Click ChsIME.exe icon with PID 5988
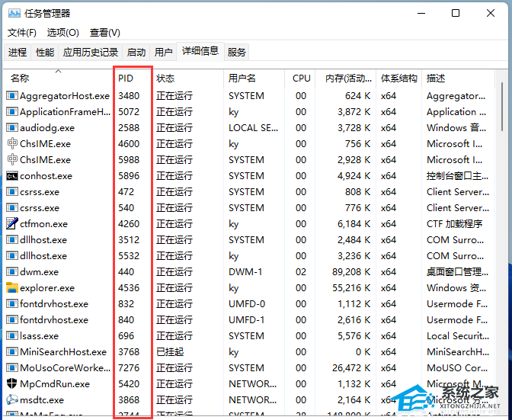The height and width of the screenshot is (420, 512). [12, 160]
